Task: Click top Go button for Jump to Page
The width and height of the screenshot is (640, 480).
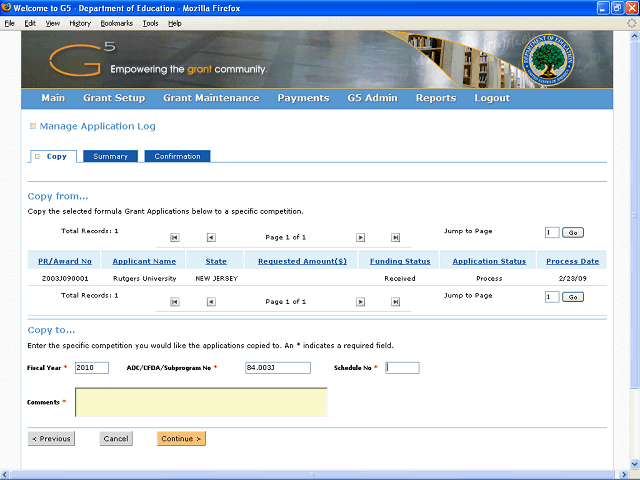Action: coord(573,233)
